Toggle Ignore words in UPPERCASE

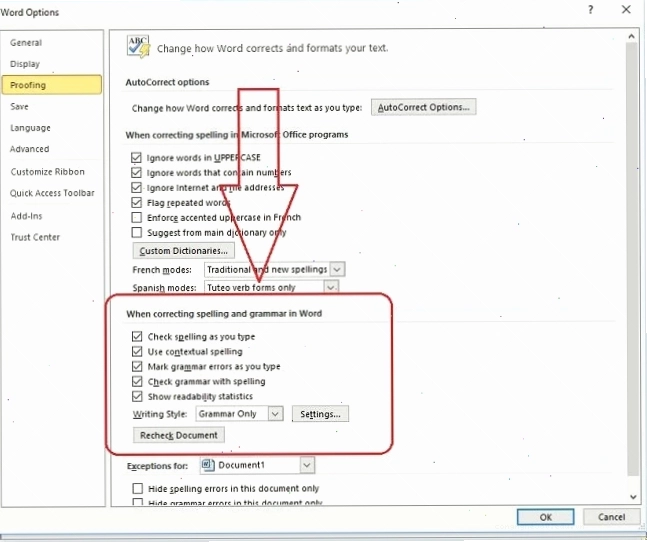click(x=136, y=157)
